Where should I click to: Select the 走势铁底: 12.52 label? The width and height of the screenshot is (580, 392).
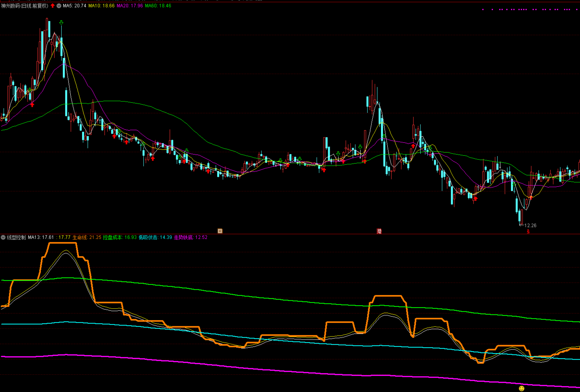pyautogui.click(x=191, y=237)
